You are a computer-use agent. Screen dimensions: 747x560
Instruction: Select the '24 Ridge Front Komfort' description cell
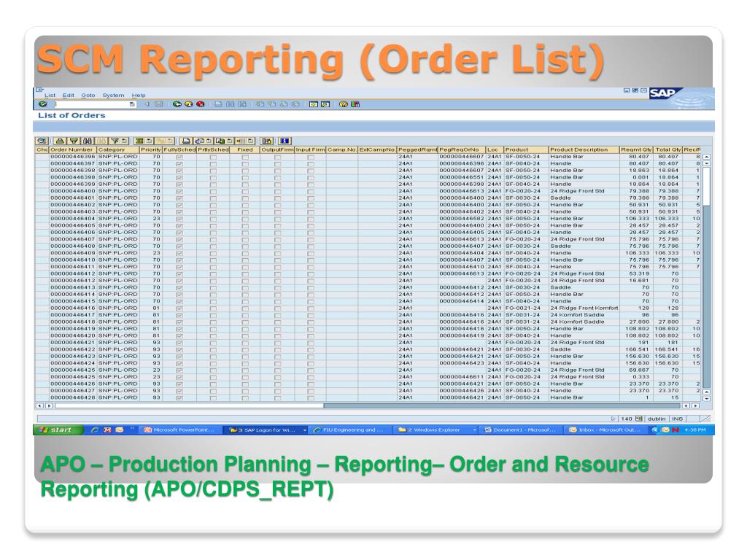click(x=584, y=308)
